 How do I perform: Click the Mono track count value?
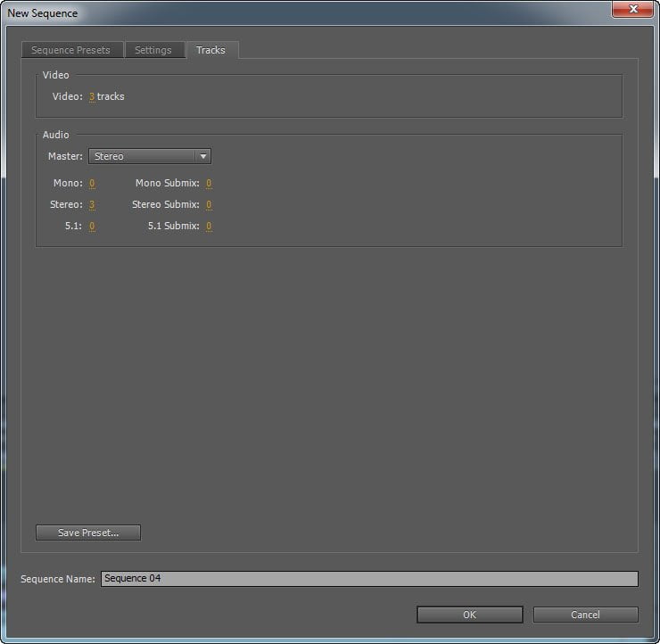92,184
